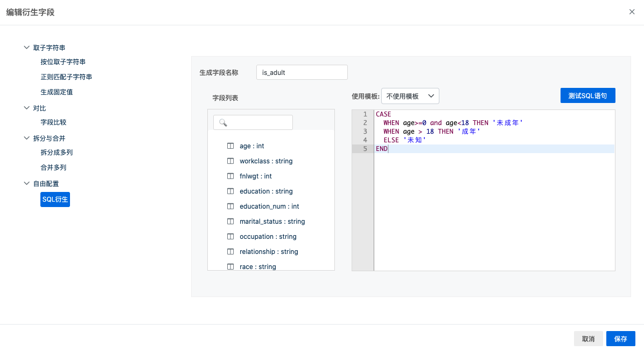Focus the 生成字段名称 input field
This screenshot has width=644, height=351.
302,72
